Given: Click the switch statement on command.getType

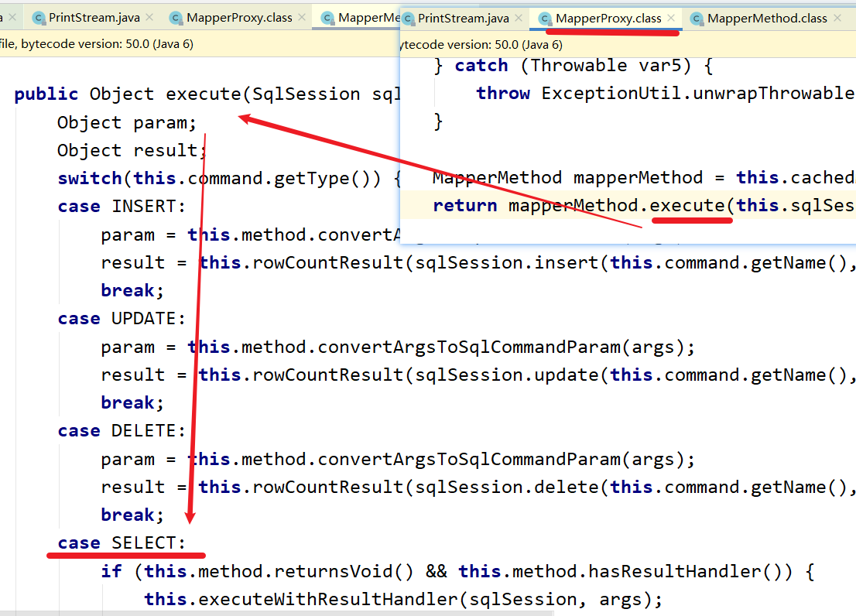Looking at the screenshot, I should click(x=193, y=177).
